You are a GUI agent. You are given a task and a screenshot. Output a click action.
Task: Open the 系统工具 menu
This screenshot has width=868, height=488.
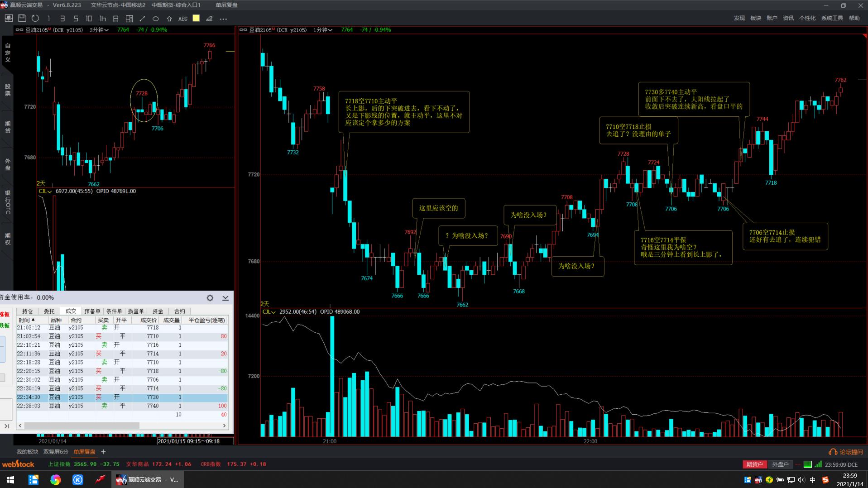832,18
